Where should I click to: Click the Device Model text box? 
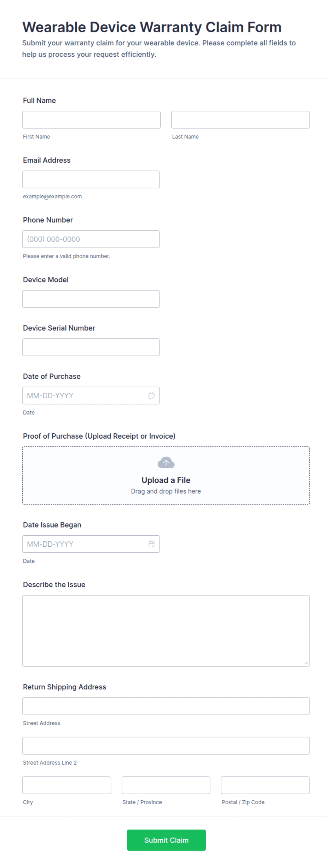[x=91, y=299]
